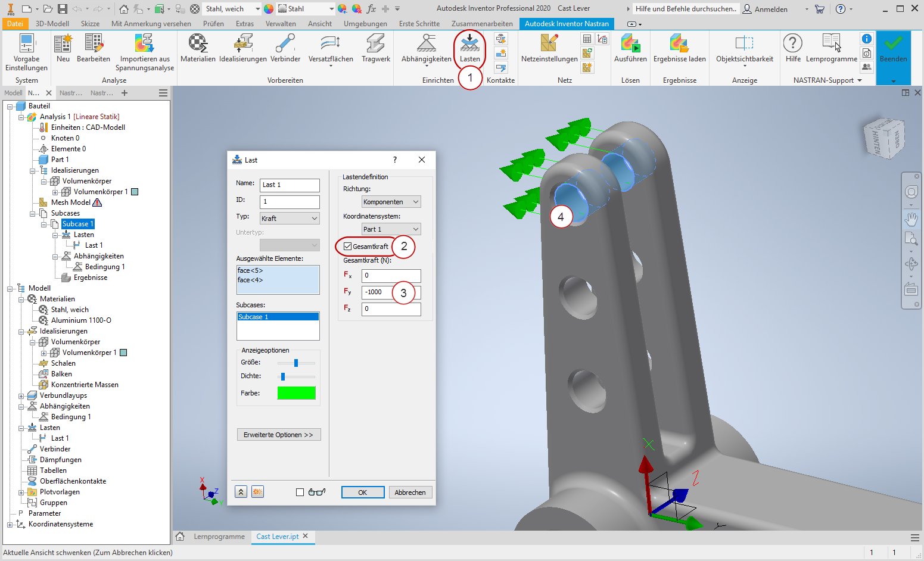Switch to the 3D-Modell ribbon tab
This screenshot has height=561, width=924.
coord(52,24)
